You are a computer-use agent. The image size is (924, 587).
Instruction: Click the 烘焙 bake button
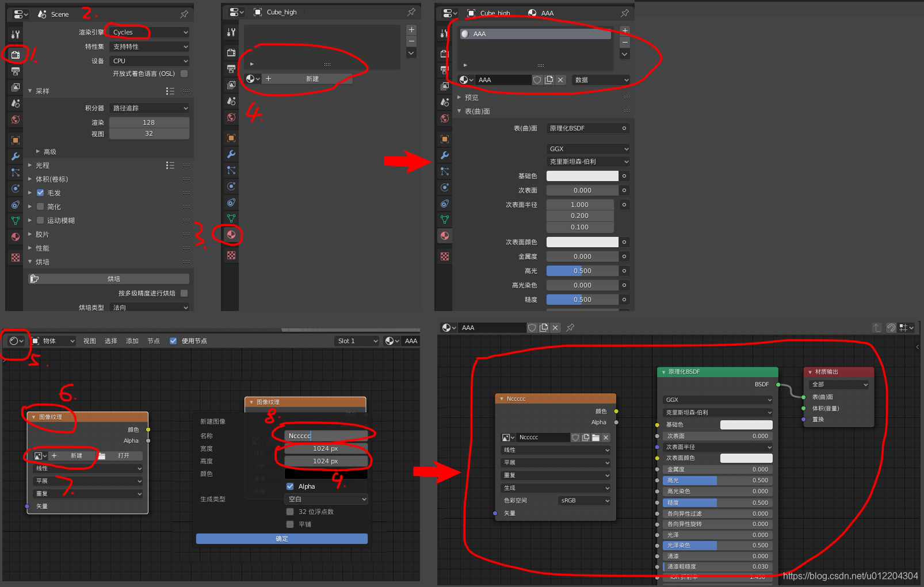tap(109, 279)
